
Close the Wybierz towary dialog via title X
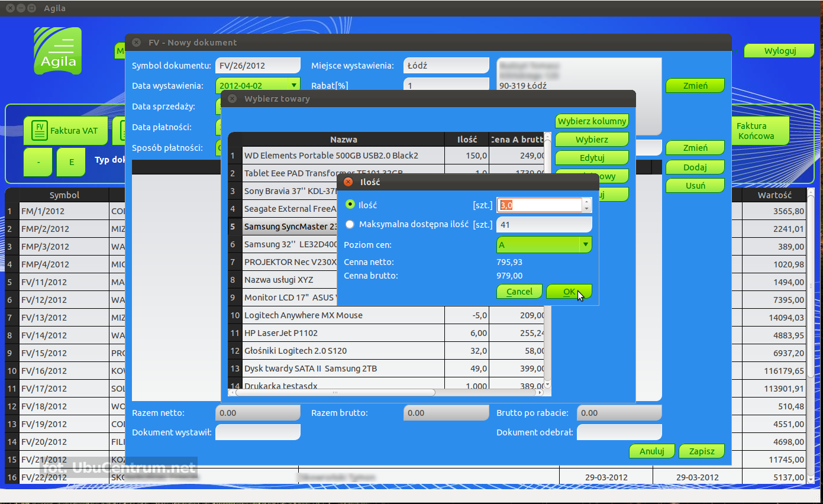(233, 99)
